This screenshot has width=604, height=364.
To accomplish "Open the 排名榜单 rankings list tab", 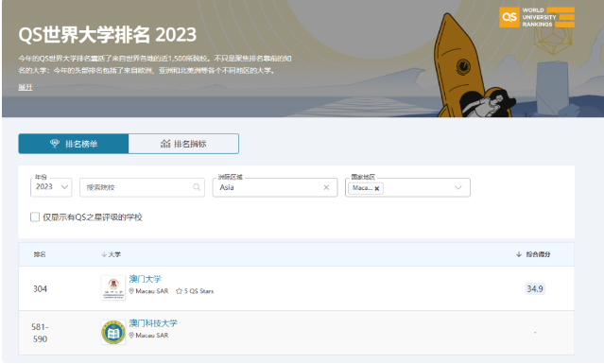I will [x=74, y=144].
